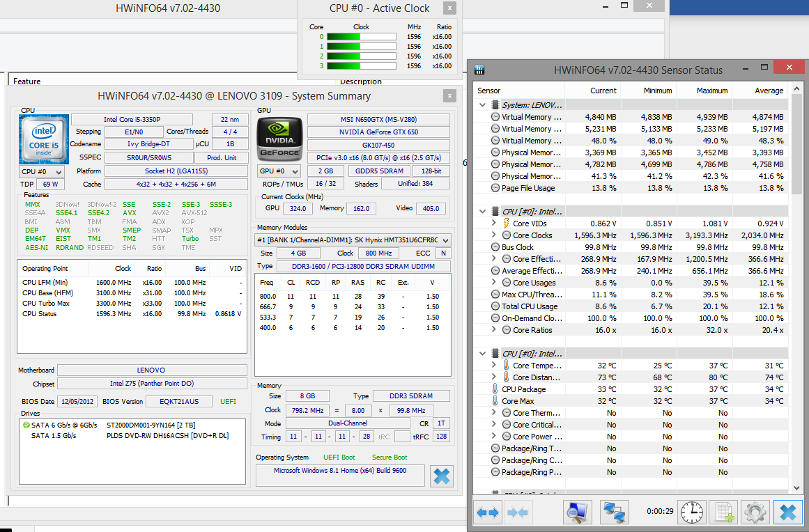Viewport: 809px width, 532px height.
Task: Collapse the second CPU [#0]: Intel temperature group
Action: pyautogui.click(x=482, y=354)
